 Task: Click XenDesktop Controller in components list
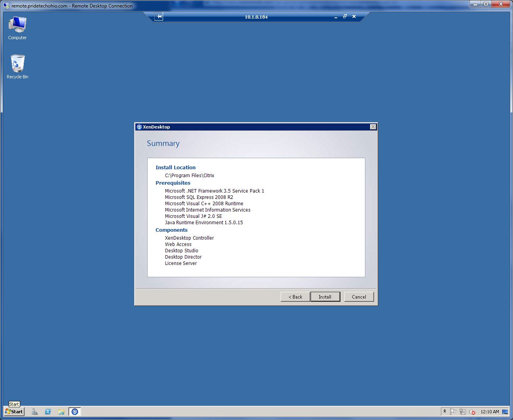189,238
